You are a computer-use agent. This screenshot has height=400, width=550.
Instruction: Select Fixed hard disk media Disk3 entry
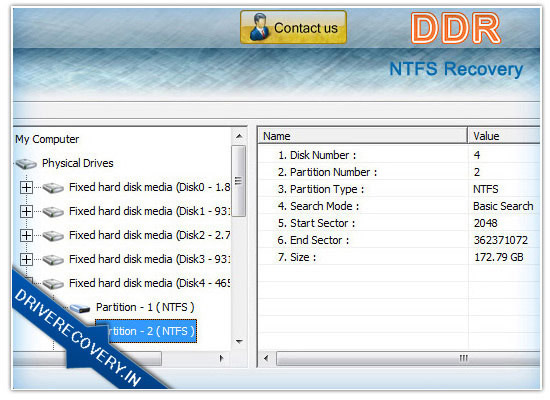click(149, 259)
